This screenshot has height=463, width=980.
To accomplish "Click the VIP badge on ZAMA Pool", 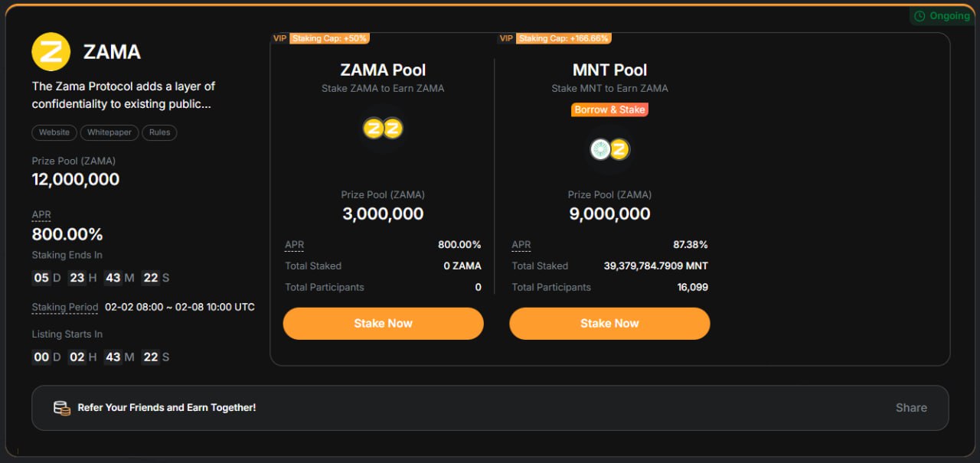I will point(279,38).
